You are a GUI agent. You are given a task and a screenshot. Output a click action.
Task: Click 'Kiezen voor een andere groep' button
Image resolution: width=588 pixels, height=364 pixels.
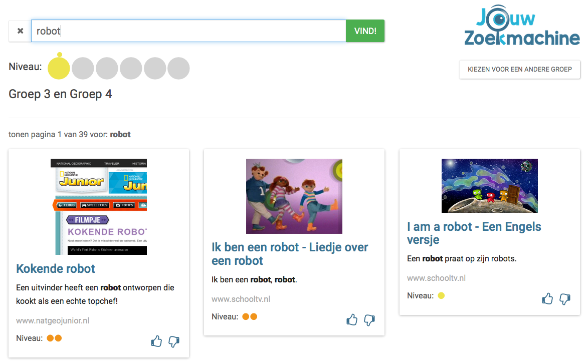coord(519,70)
